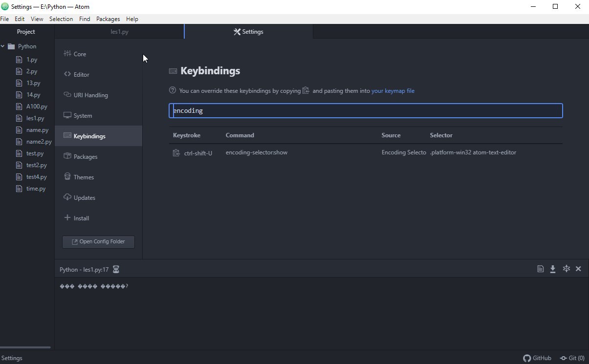Viewport: 589px width, 364px height.
Task: Click the Project panel header
Action: (x=26, y=32)
